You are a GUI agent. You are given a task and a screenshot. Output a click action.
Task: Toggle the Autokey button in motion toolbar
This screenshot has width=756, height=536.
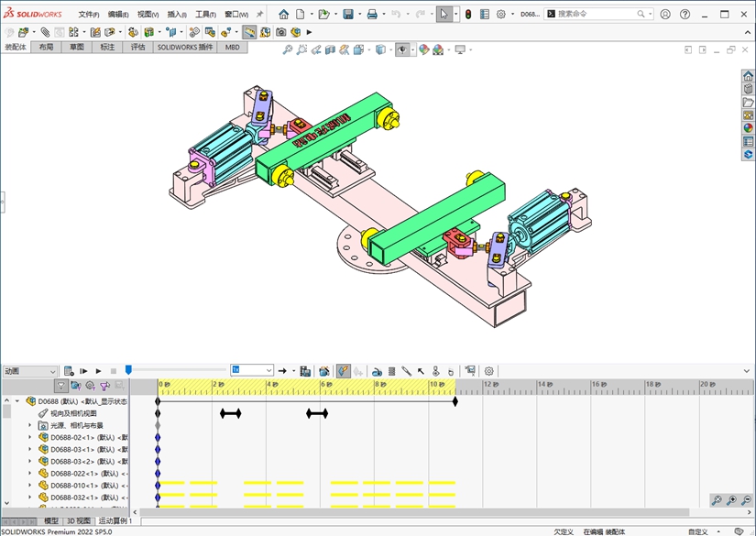(x=344, y=371)
